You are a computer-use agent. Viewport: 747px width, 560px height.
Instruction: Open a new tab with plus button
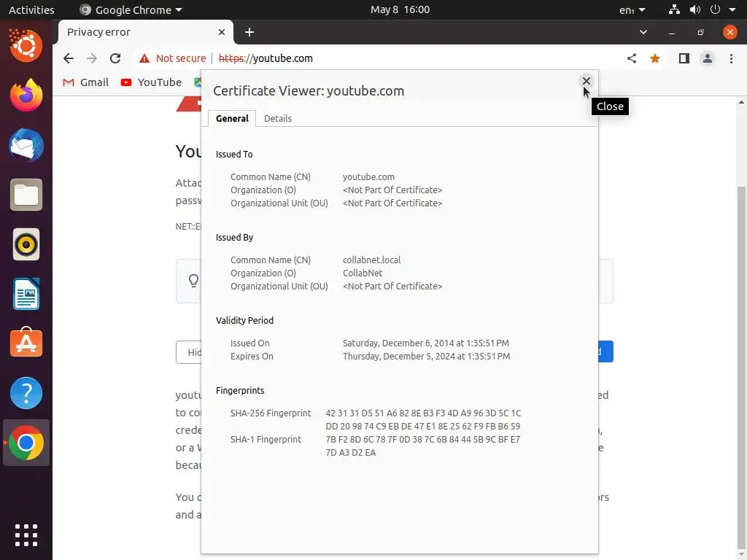(249, 32)
